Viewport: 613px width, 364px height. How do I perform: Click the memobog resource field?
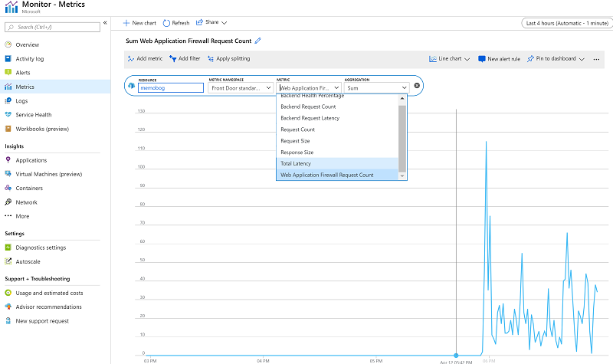(171, 88)
